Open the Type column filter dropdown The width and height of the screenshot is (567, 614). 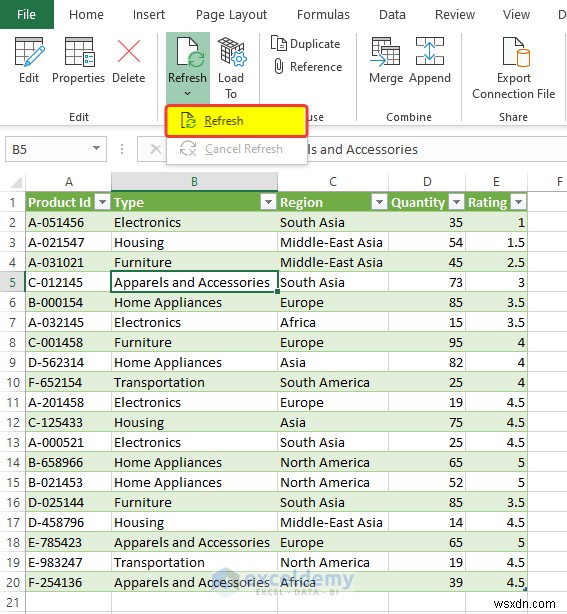coord(268,202)
